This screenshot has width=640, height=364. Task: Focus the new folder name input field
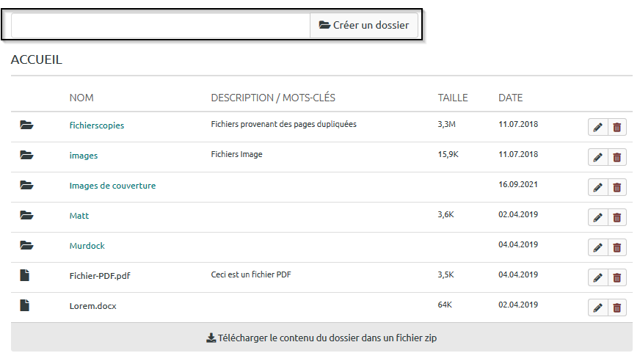161,26
